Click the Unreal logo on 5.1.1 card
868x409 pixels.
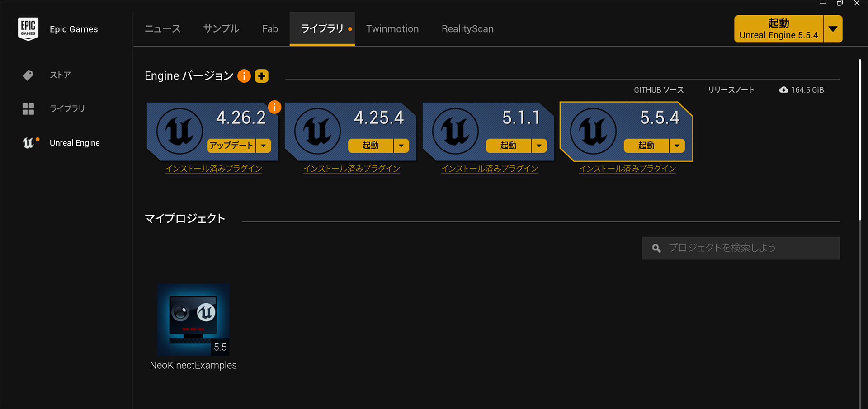(455, 132)
